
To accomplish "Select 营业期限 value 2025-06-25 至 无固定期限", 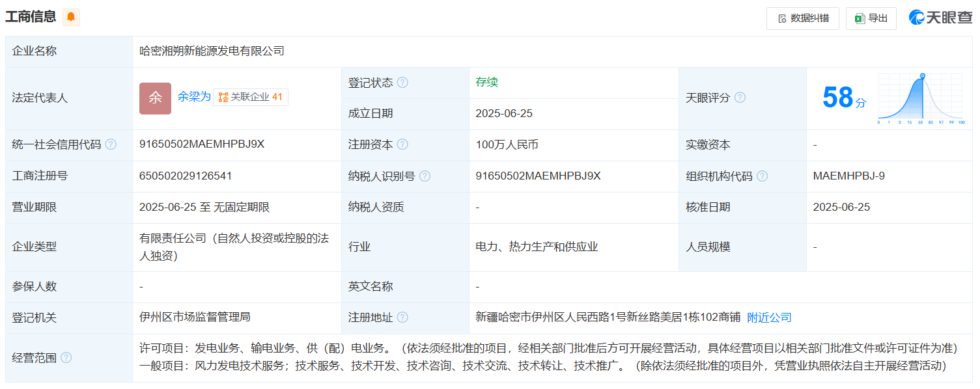I will click(204, 207).
